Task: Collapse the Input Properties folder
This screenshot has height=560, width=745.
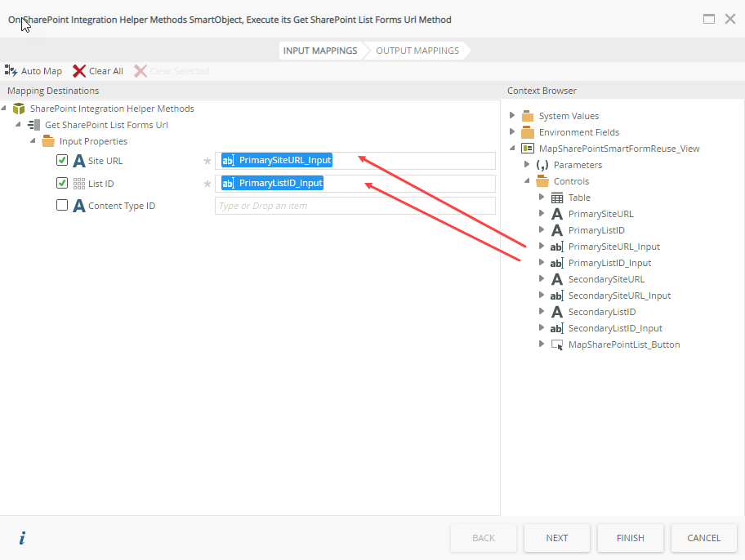Action: (33, 141)
